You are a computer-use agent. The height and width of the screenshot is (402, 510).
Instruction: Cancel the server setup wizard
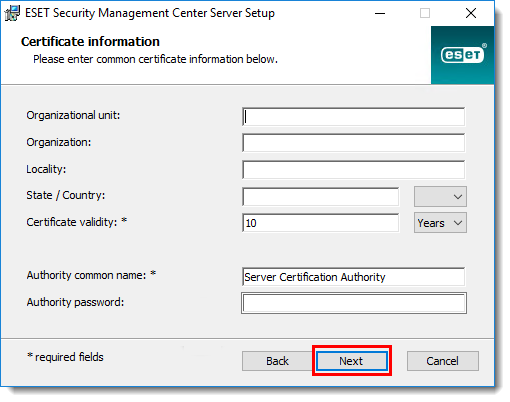(443, 361)
